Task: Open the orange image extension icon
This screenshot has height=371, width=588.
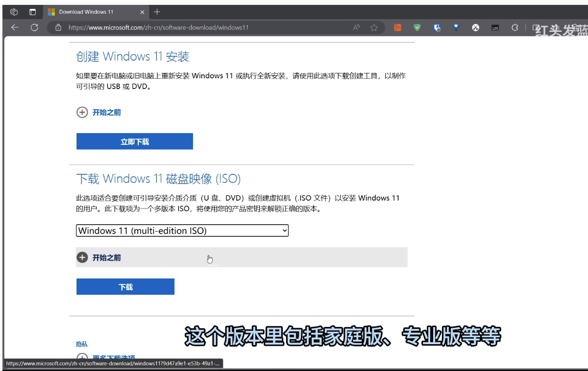Action: (x=397, y=28)
